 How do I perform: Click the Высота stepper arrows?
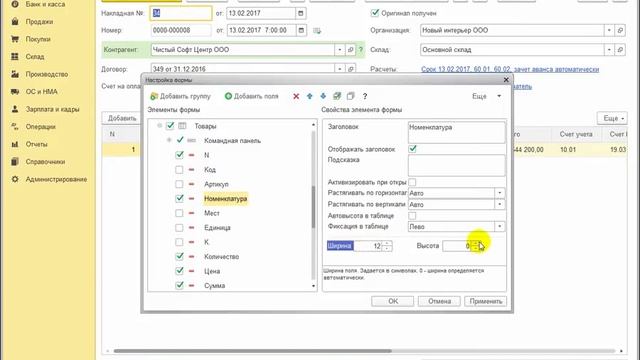point(475,246)
